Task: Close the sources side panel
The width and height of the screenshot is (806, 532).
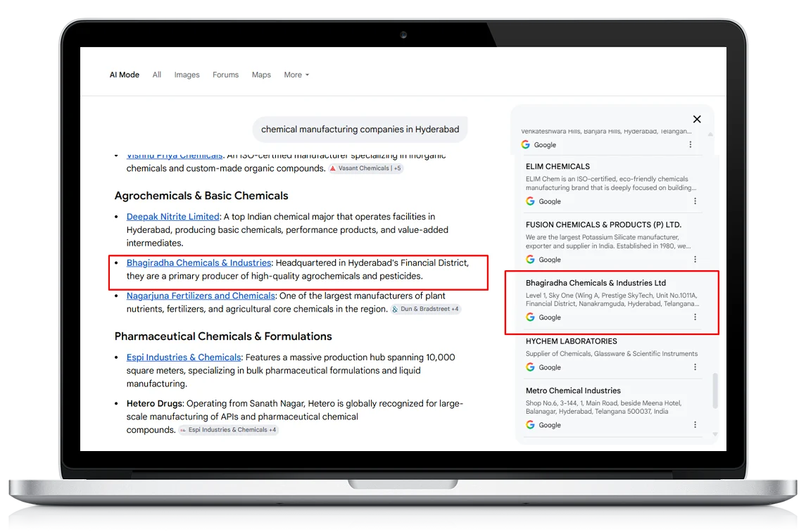Action: pyautogui.click(x=696, y=119)
